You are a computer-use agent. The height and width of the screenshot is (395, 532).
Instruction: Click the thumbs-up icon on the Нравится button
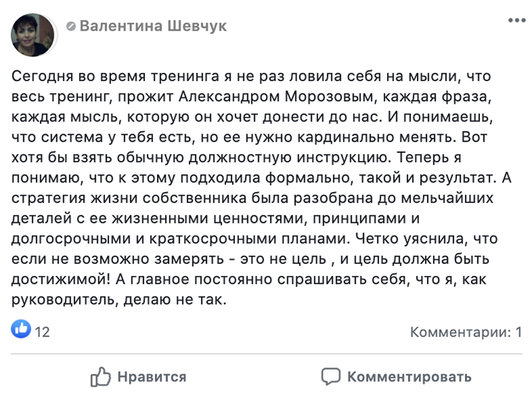click(x=100, y=376)
